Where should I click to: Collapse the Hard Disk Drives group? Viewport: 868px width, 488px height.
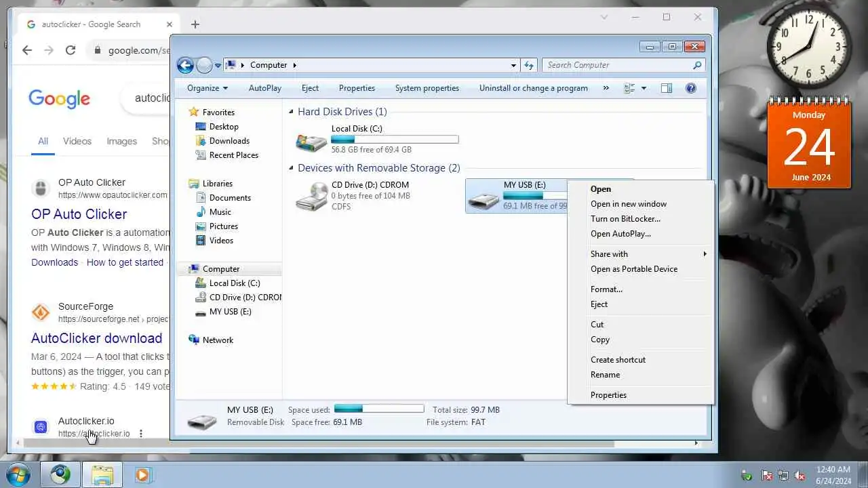coord(292,112)
